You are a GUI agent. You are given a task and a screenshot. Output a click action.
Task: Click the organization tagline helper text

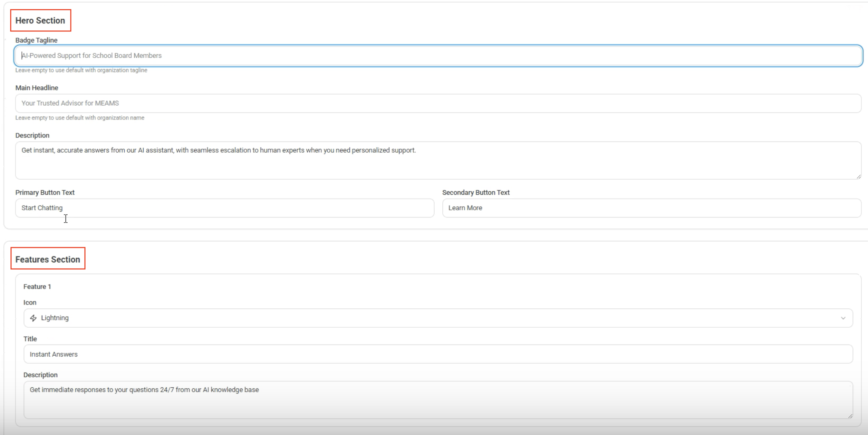(81, 70)
